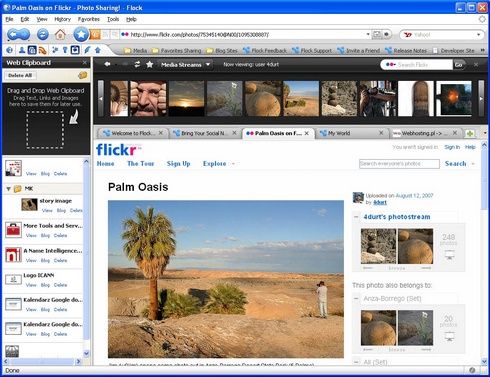Click the new folder icon in Web Clipboard
This screenshot has height=377, width=490.
click(82, 75)
